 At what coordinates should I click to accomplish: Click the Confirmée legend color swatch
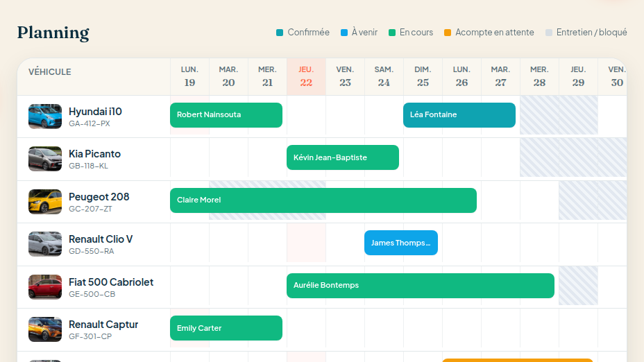(280, 33)
